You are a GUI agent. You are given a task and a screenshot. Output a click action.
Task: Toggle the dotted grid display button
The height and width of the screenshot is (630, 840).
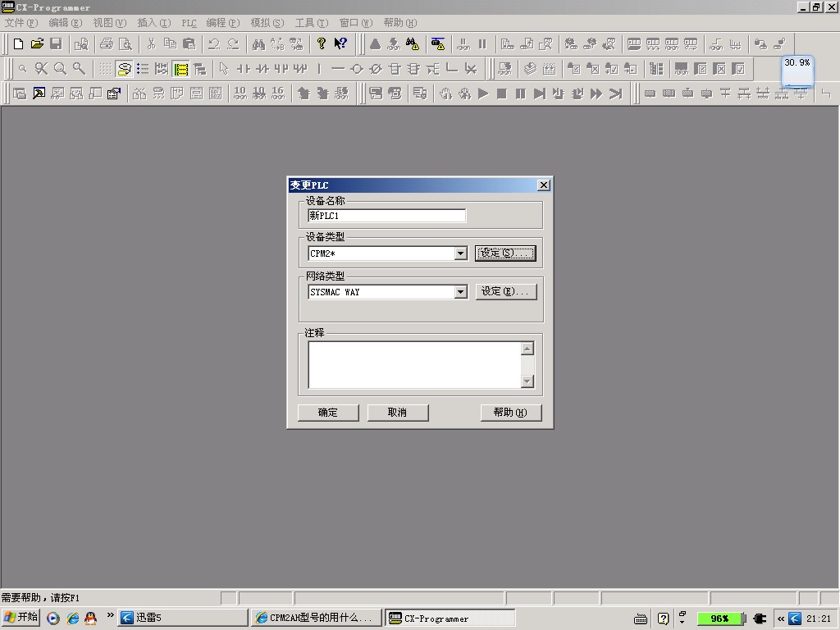coord(106,69)
